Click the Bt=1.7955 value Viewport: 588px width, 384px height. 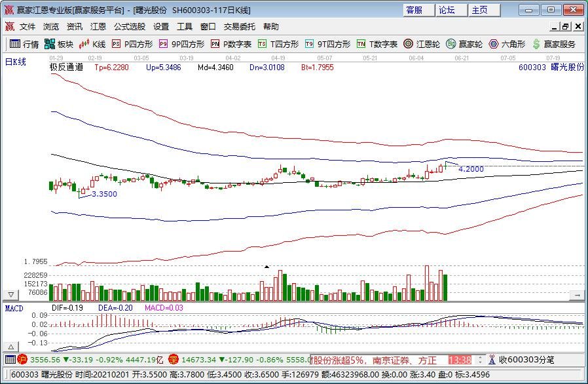tap(318, 67)
